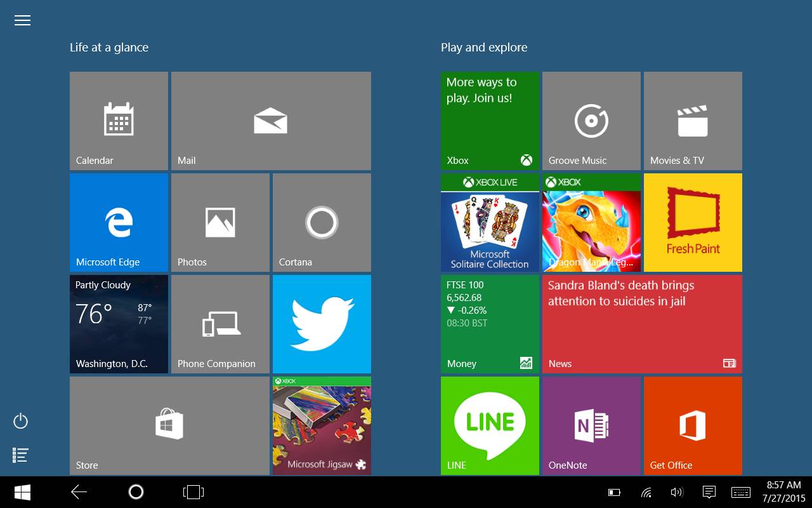
Task: Open the Movies & TV tile
Action: [693, 121]
